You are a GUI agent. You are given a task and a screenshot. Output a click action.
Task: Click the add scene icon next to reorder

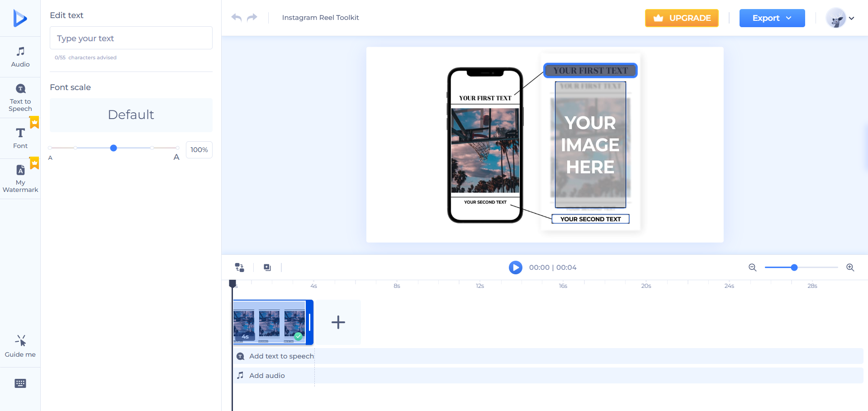266,267
